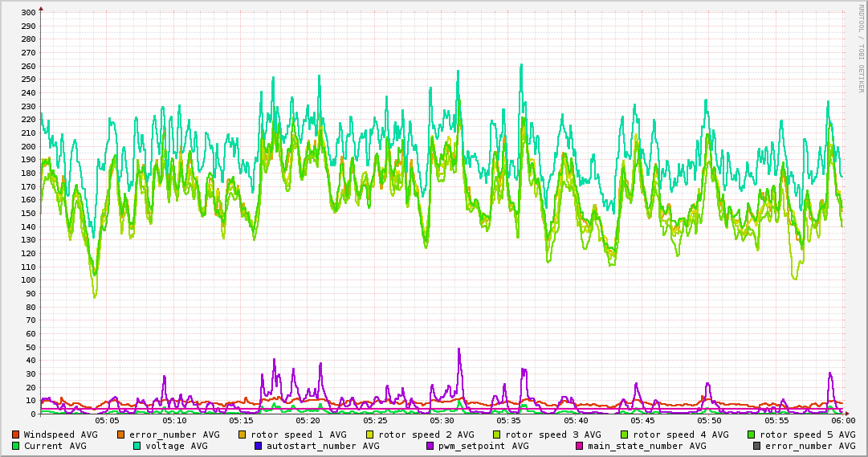
Task: Click 'error_number AVG' label beside the orange swatch
Action: (x=174, y=435)
